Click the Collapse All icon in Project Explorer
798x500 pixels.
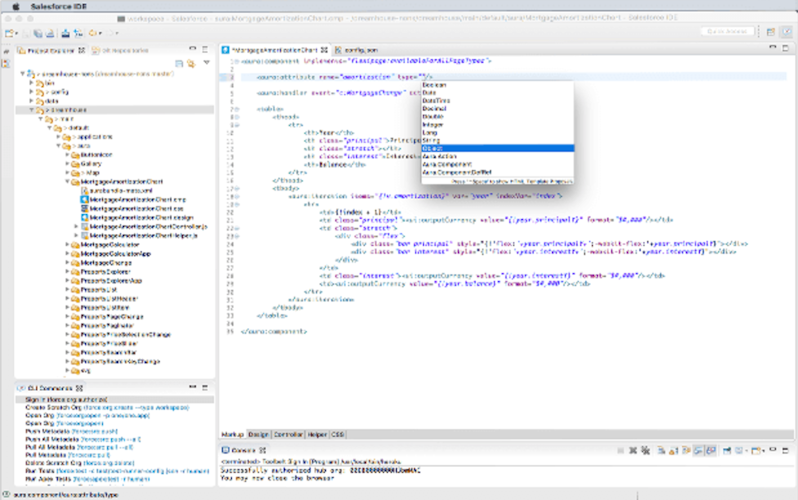coord(179,63)
